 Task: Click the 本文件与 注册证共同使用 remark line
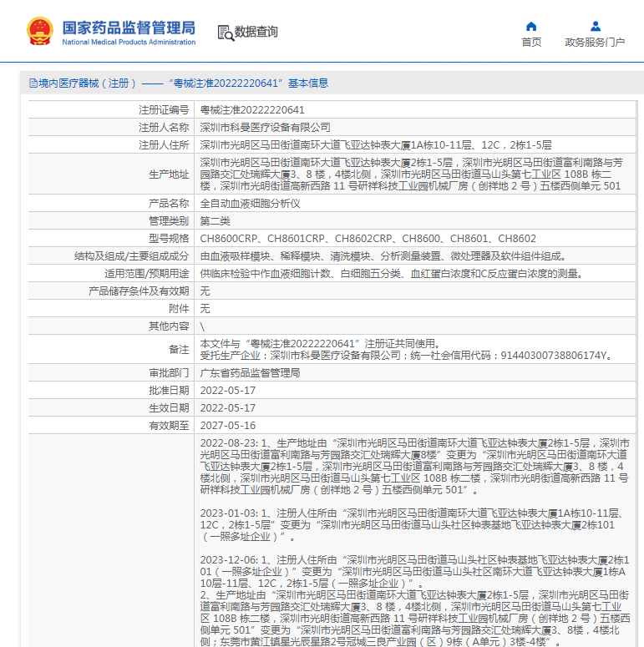[320, 344]
